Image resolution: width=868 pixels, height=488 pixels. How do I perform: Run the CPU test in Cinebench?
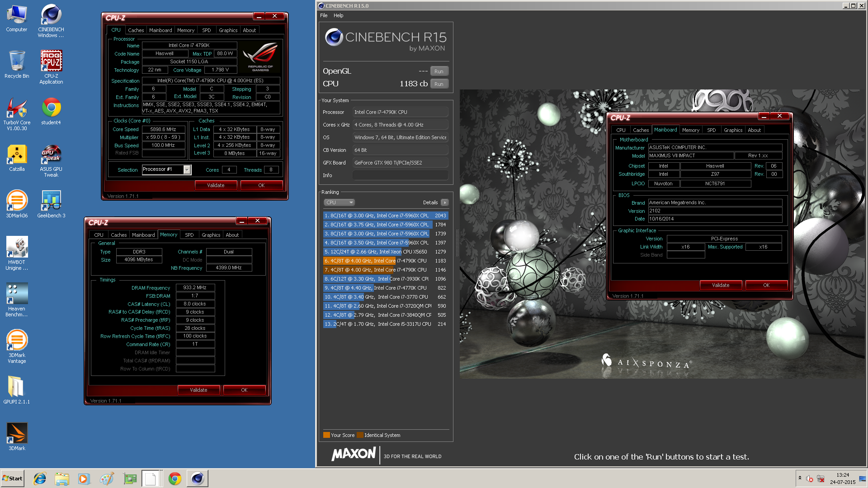[439, 84]
